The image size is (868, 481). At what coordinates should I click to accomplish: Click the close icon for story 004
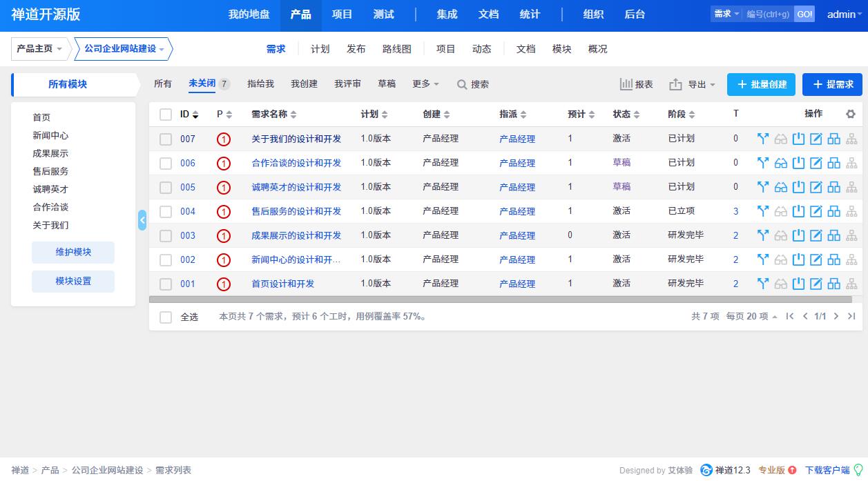(x=799, y=211)
